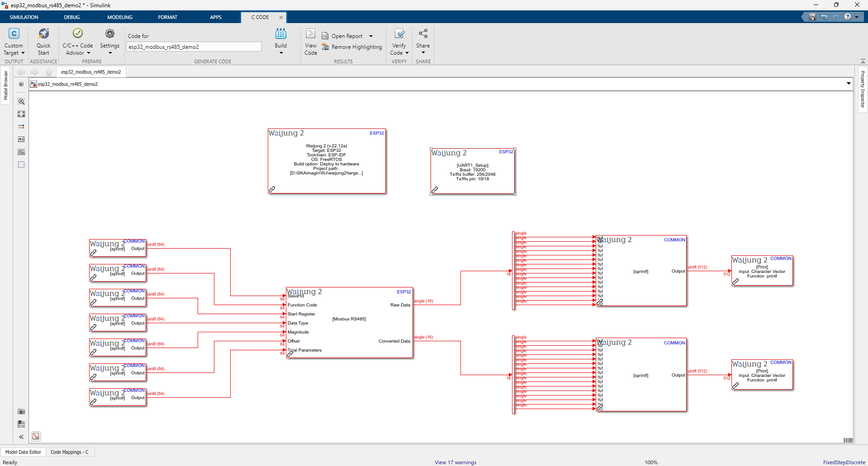The height and width of the screenshot is (466, 868).
Task: Click the FixedStepDiscrete solver link
Action: (844, 462)
